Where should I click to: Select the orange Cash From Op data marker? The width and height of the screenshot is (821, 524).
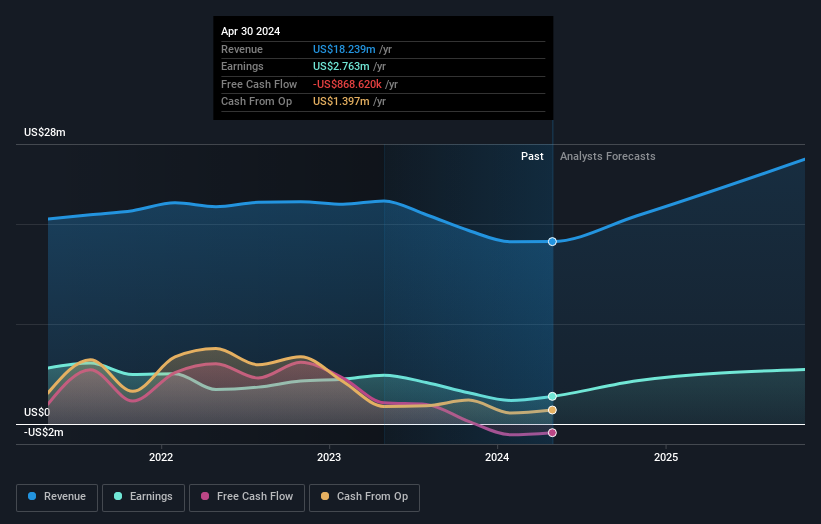[552, 410]
